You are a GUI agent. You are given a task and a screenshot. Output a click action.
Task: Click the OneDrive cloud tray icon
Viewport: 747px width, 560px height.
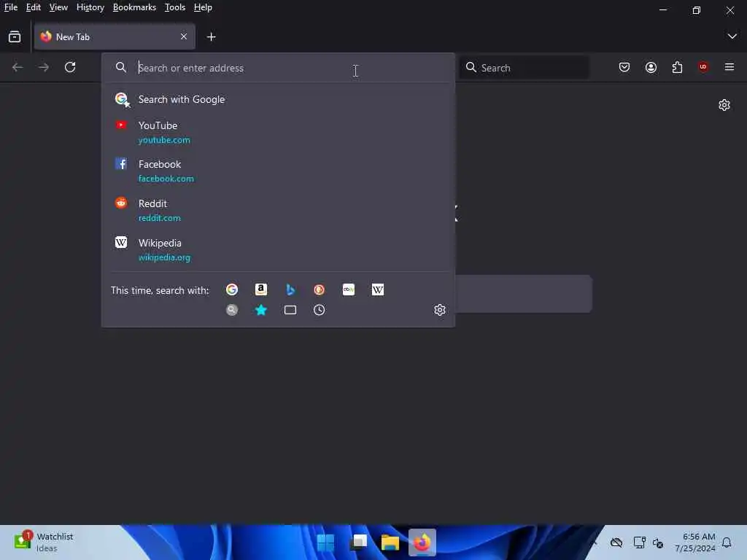tap(616, 542)
